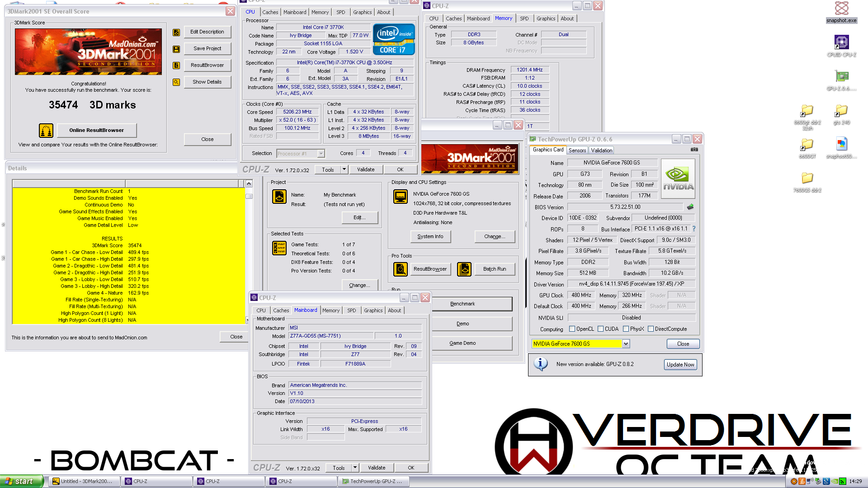Click the ResultBrowser icon in the score window
The width and height of the screenshot is (868, 488).
point(176,66)
